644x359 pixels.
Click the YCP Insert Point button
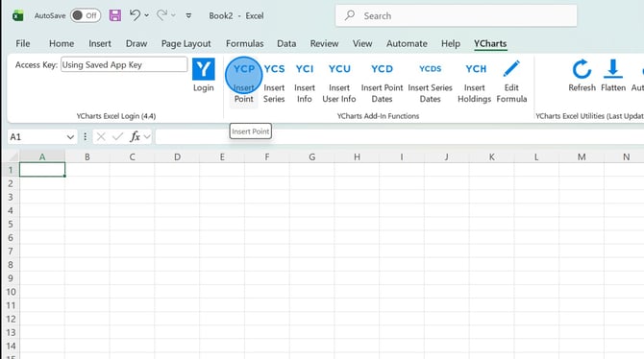243,82
